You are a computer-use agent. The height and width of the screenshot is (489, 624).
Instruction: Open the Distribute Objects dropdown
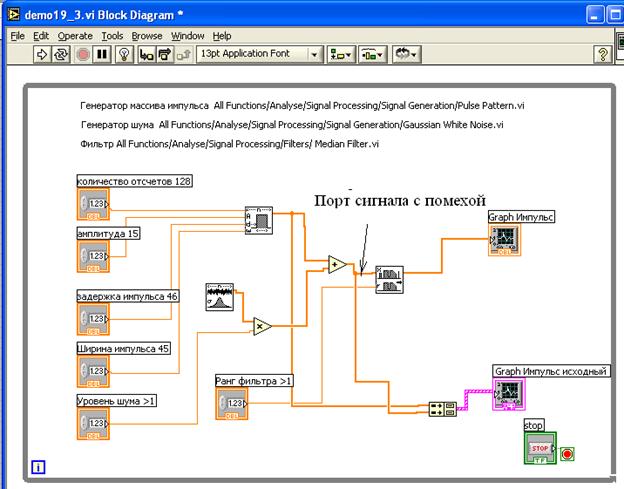click(372, 54)
